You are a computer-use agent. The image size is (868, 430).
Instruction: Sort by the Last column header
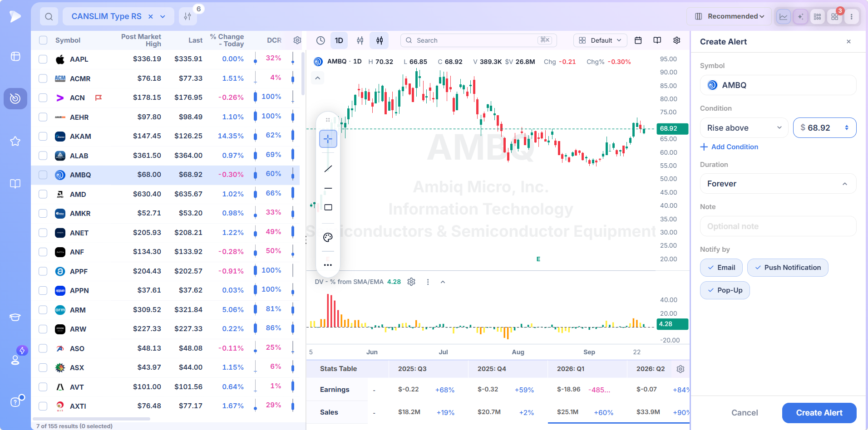tap(195, 40)
